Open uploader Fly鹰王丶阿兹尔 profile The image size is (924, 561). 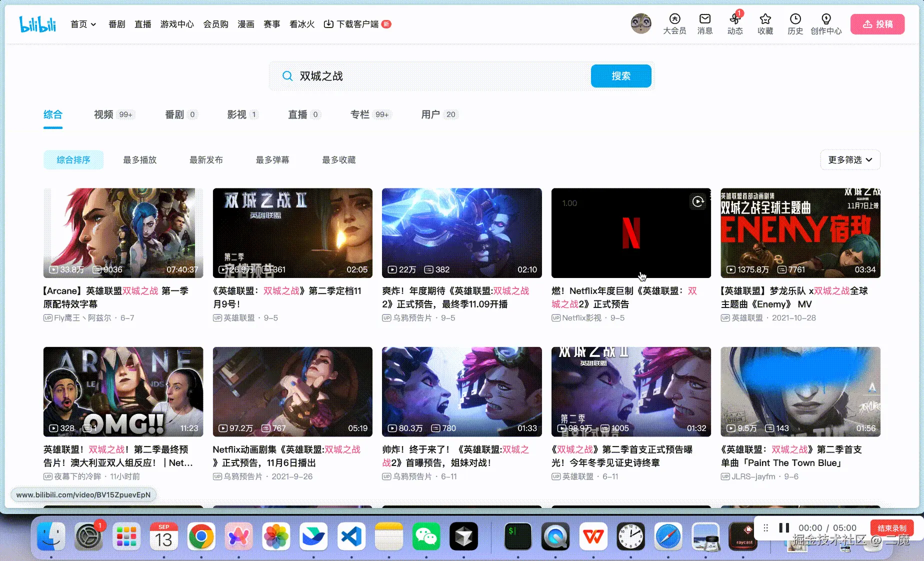(x=82, y=318)
